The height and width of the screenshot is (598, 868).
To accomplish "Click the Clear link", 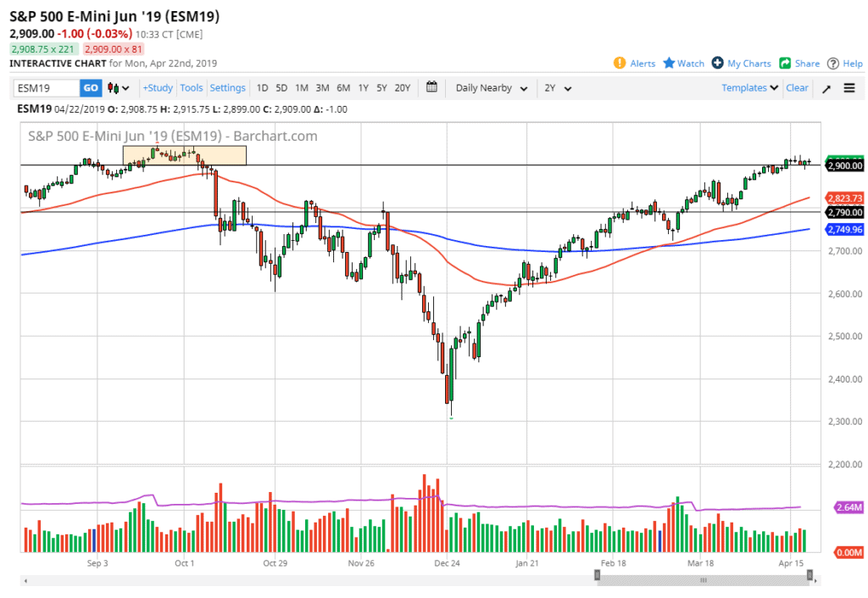I will point(797,88).
